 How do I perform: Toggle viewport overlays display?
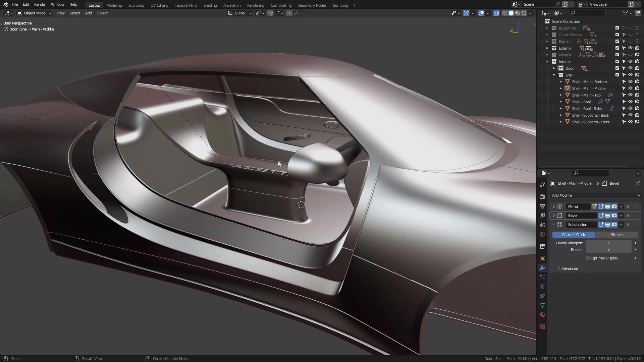pyautogui.click(x=481, y=13)
